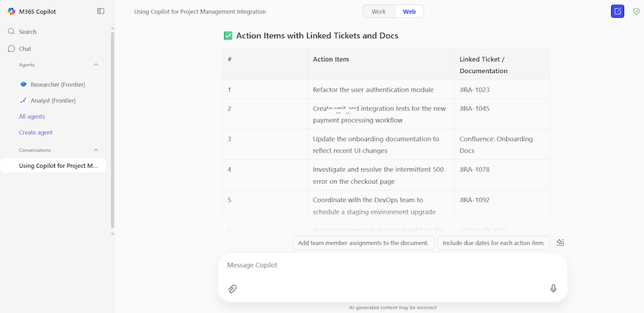Click the 'Conversations' section label
Image resolution: width=644 pixels, height=313 pixels.
[x=35, y=150]
